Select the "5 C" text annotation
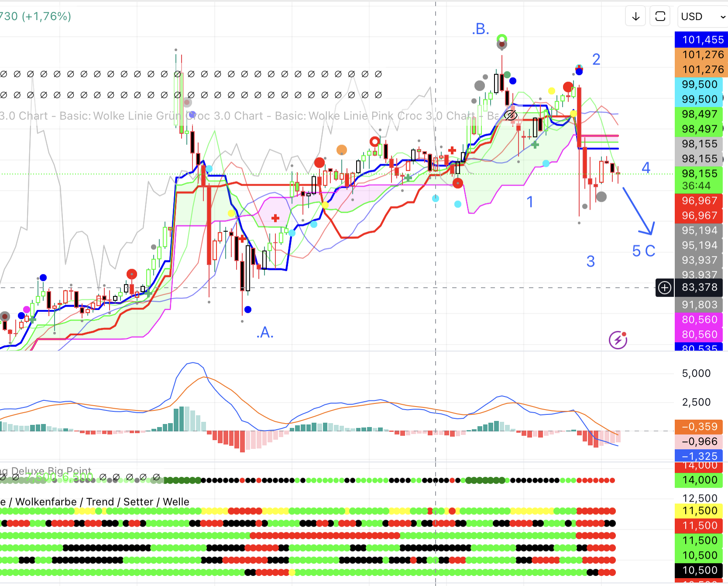 click(643, 251)
